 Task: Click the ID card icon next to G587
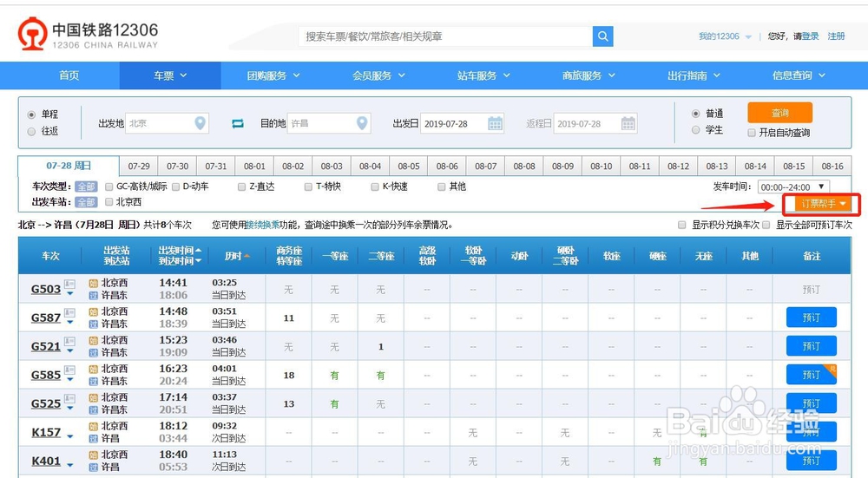[69, 313]
